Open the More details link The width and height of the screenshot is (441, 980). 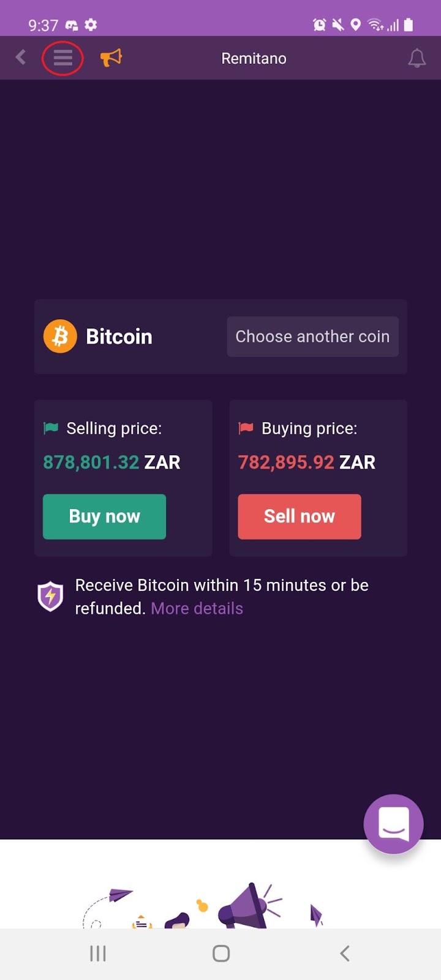tap(197, 608)
